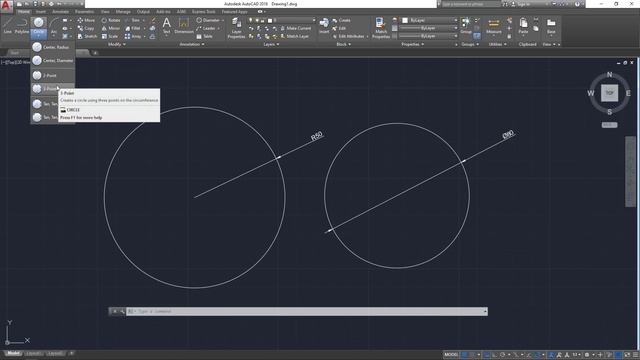This screenshot has width=640, height=360.
Task: Click the R50 dimension text
Action: tap(317, 136)
